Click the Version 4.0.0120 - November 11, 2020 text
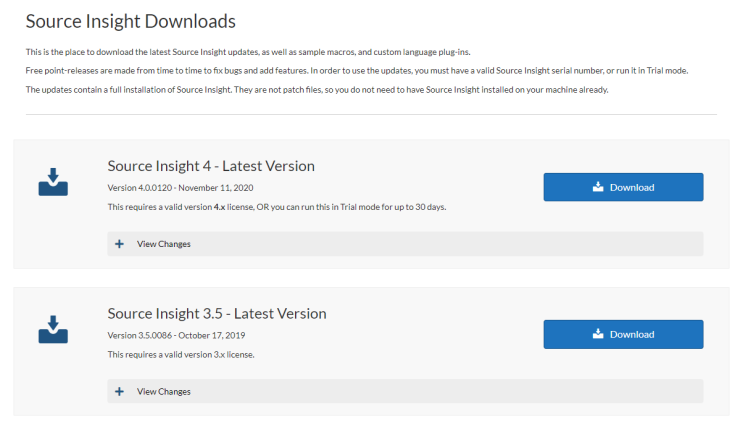This screenshot has width=743, height=431. (180, 188)
